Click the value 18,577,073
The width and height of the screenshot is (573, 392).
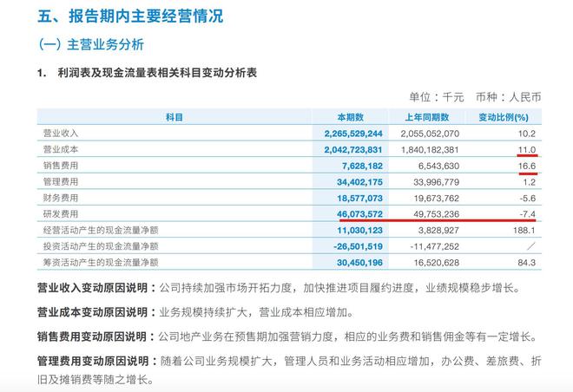point(359,199)
